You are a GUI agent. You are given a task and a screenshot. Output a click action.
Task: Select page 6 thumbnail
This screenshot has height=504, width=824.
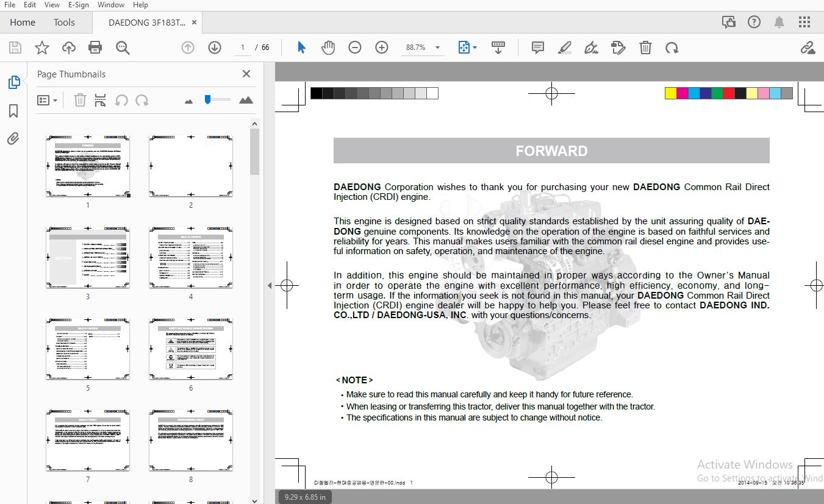(x=191, y=349)
